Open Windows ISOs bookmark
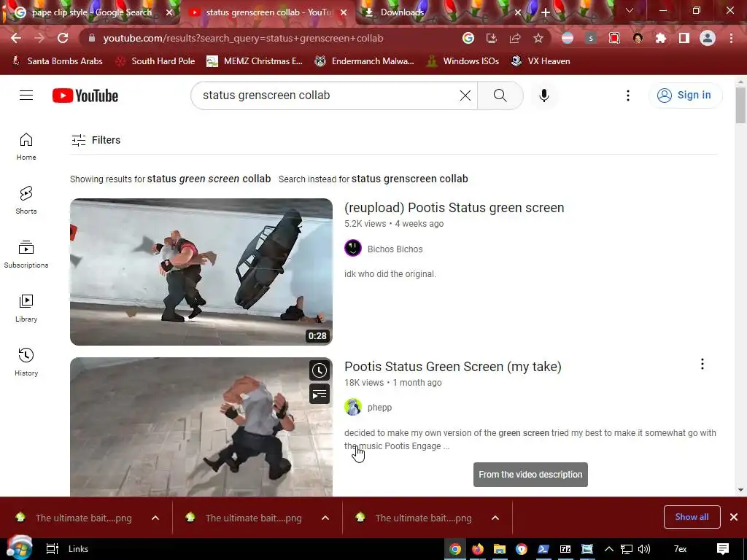 click(462, 61)
